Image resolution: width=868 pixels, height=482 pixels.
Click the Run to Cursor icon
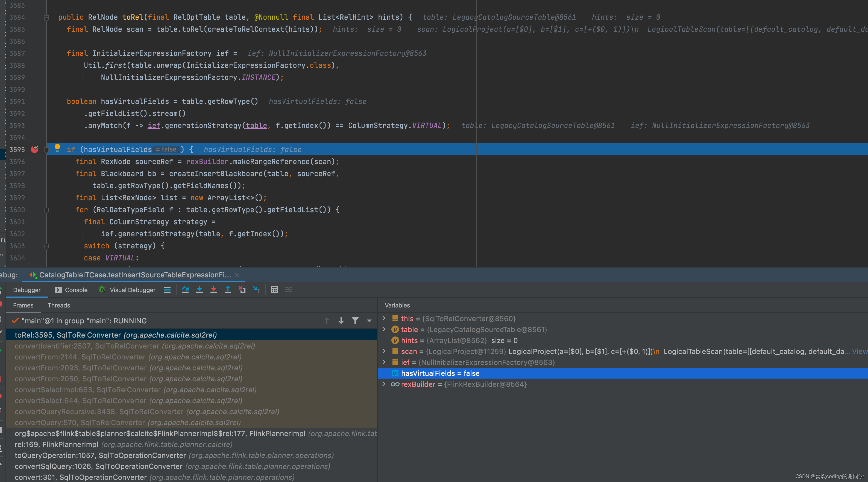256,289
